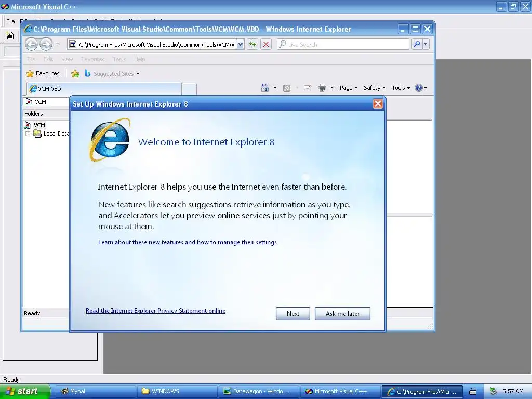This screenshot has width=532, height=399.
Task: Expand the Local Data tree node
Action: (28, 134)
